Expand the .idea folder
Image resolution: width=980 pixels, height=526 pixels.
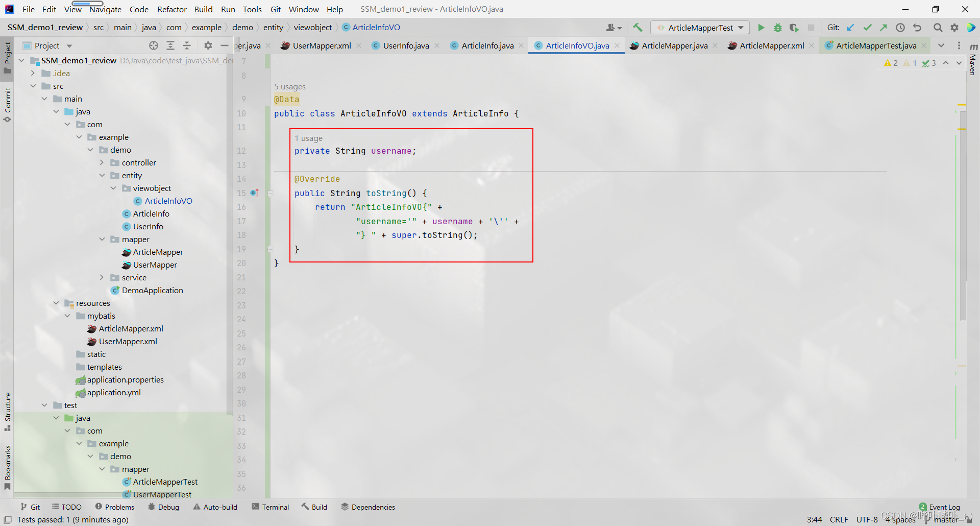33,73
